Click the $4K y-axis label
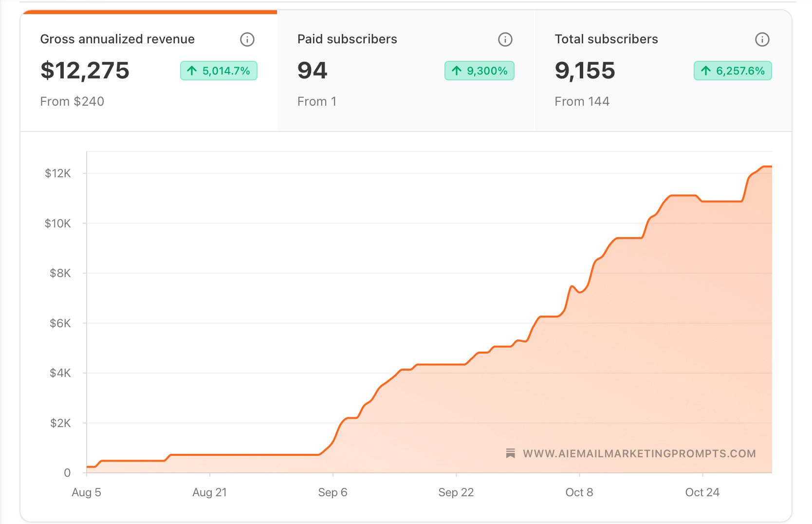 [x=60, y=373]
